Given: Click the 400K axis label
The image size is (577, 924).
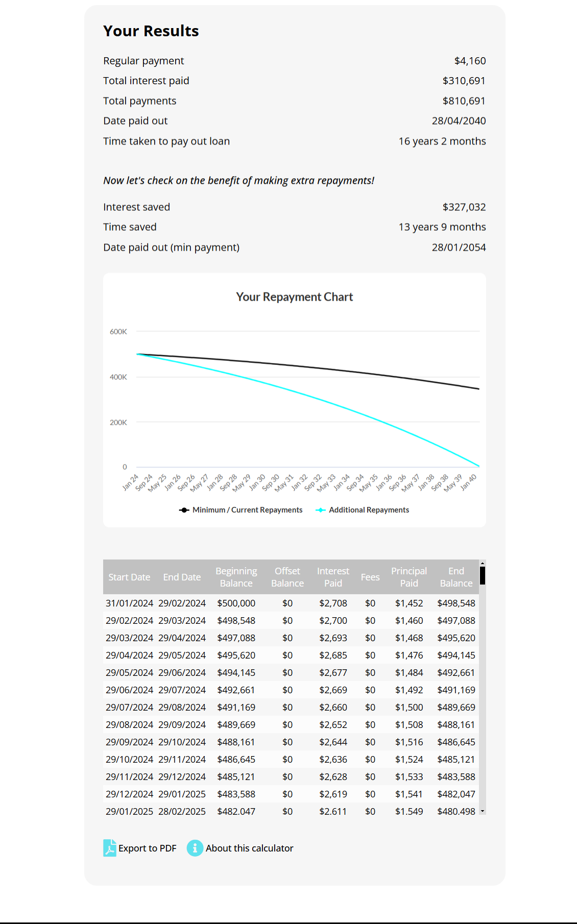Looking at the screenshot, I should [118, 377].
